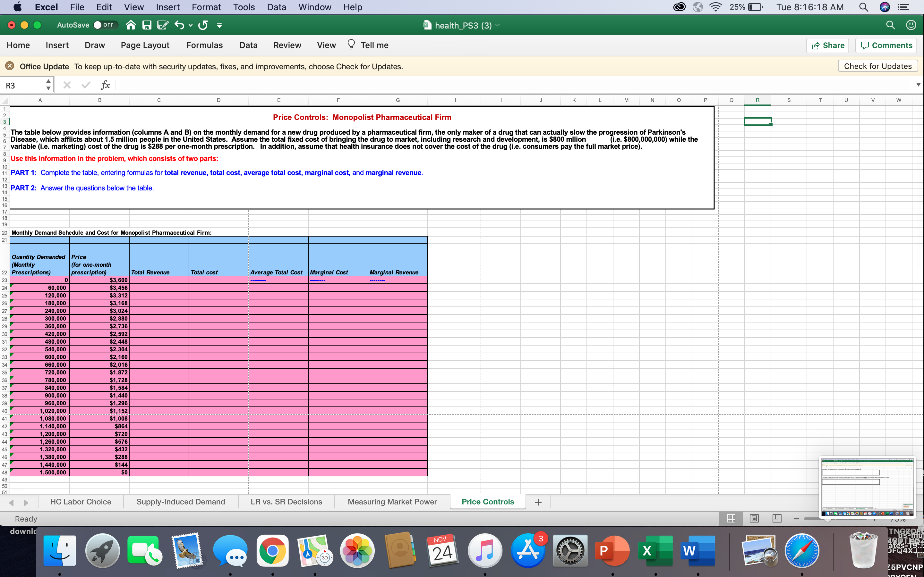Open the Share panel
This screenshot has width=924, height=577.
pos(828,45)
